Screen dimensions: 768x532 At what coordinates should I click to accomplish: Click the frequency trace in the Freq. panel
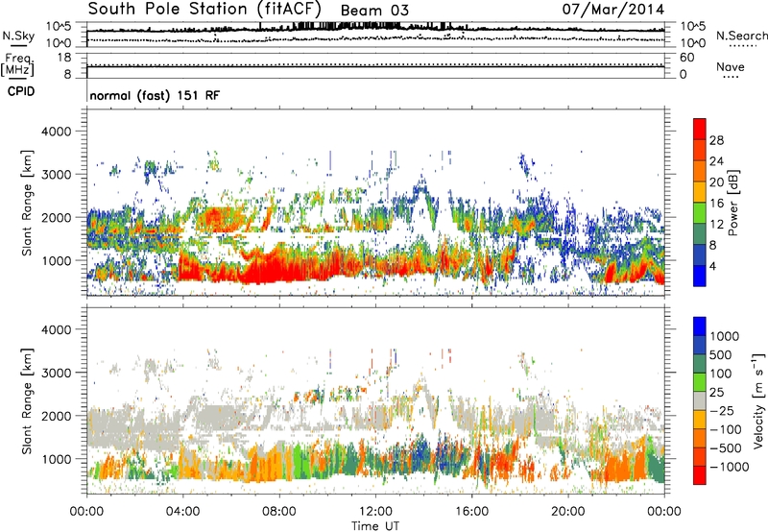click(375, 66)
